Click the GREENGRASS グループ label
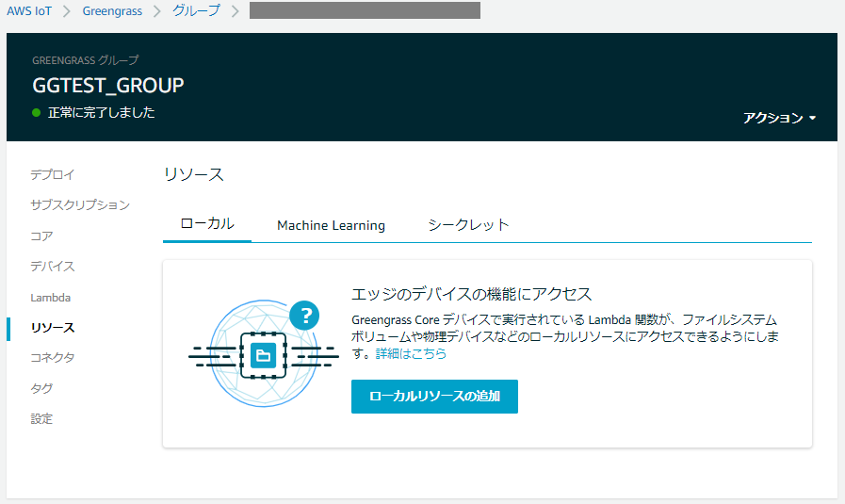The image size is (845, 504). [x=85, y=60]
